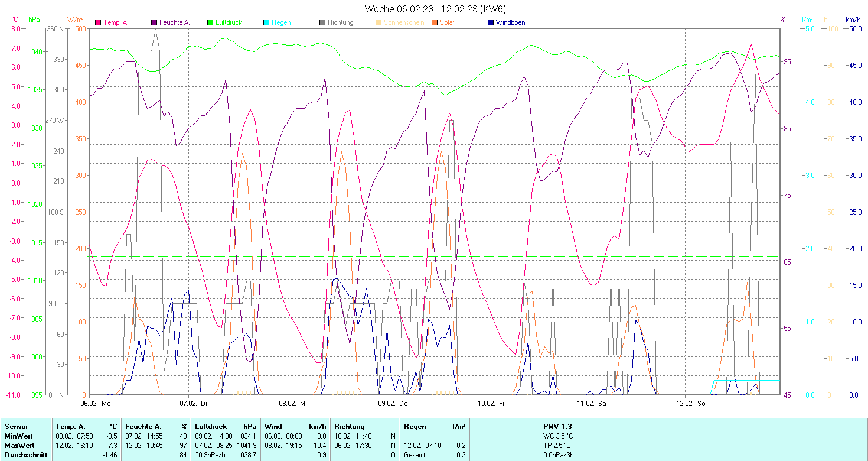
Task: Click the cyan Regen legend swatch
Action: [x=266, y=22]
